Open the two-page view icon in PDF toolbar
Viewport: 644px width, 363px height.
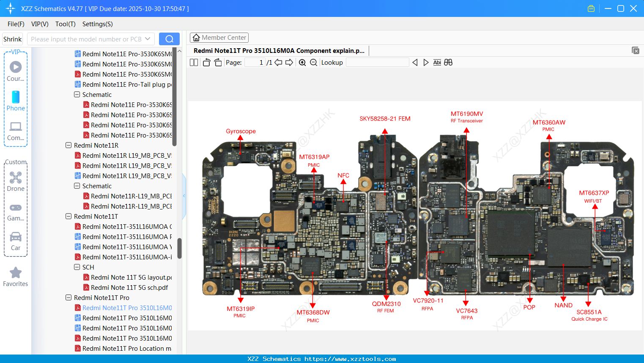194,62
